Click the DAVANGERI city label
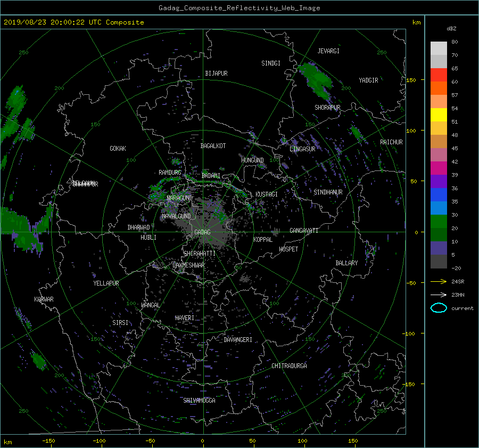The image size is (479, 448). (238, 340)
